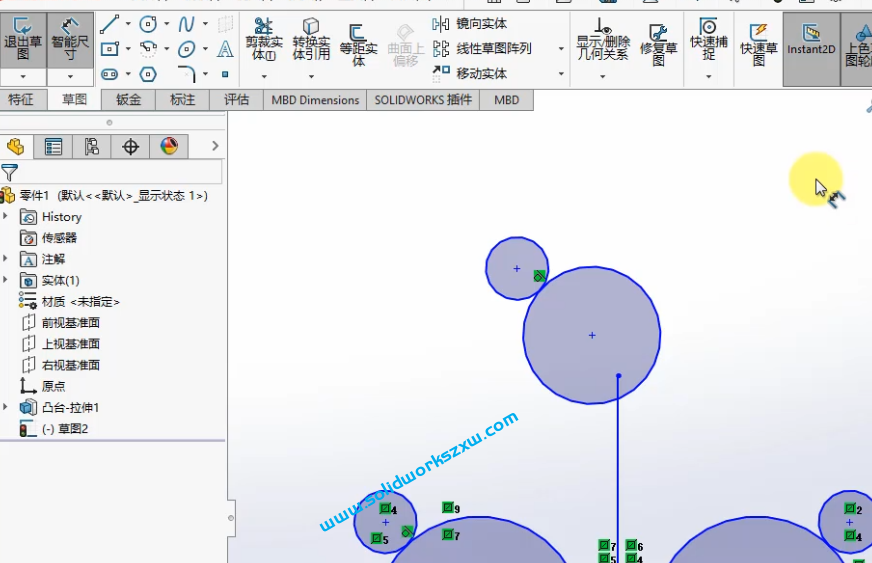The height and width of the screenshot is (563, 872).
Task: Open the DimXpertManager tab
Action: pyautogui.click(x=130, y=147)
